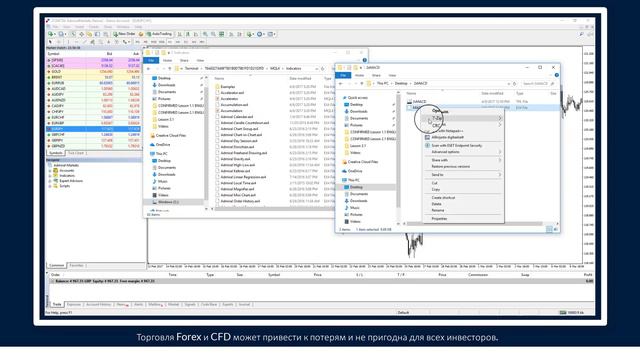Click the EURCHF row in Market Watch
The width and height of the screenshot is (640, 360).
93,117
